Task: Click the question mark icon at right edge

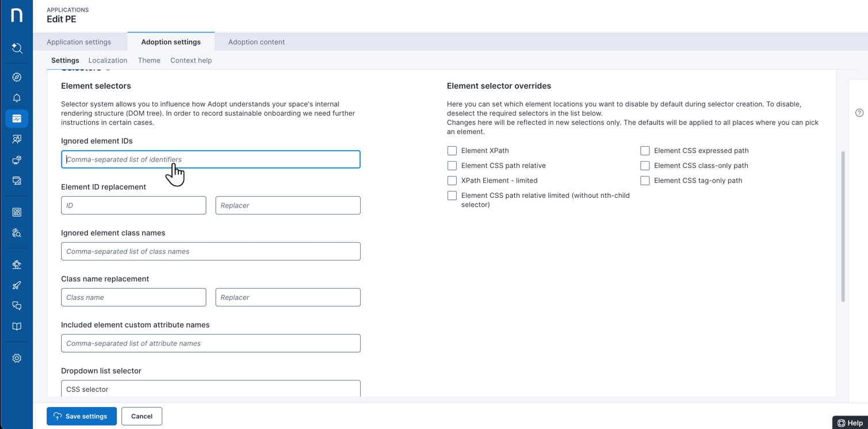Action: coord(859,113)
